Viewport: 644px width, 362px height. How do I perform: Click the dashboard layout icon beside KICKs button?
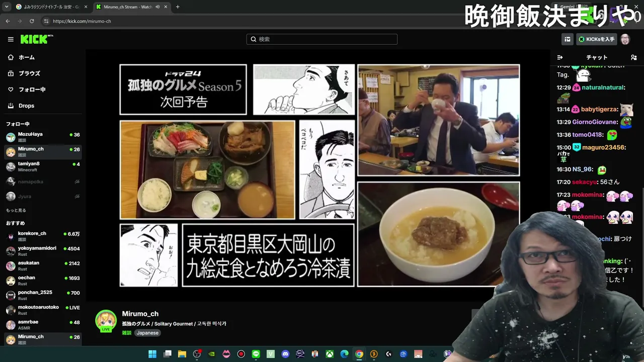tap(568, 39)
